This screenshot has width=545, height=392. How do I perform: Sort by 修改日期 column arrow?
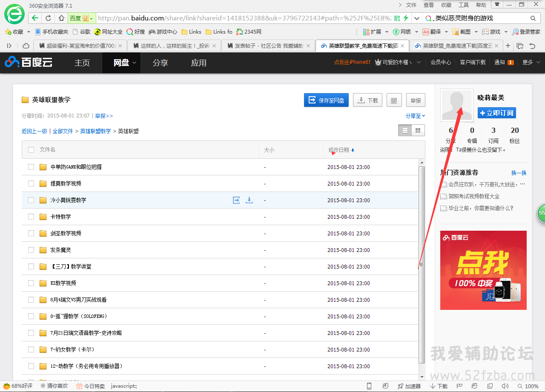(353, 150)
